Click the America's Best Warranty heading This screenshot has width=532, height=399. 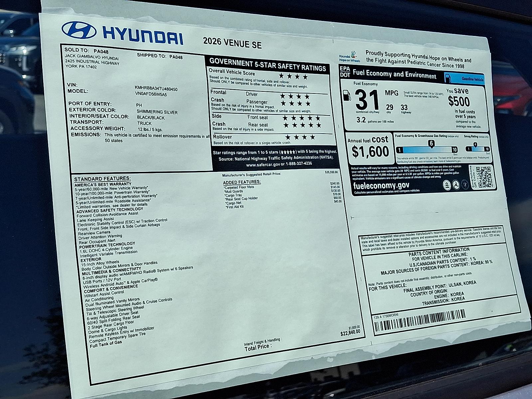point(103,184)
